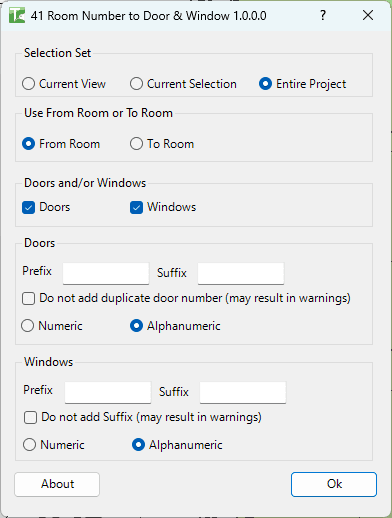Click the Windows Suffix input field

point(243,392)
